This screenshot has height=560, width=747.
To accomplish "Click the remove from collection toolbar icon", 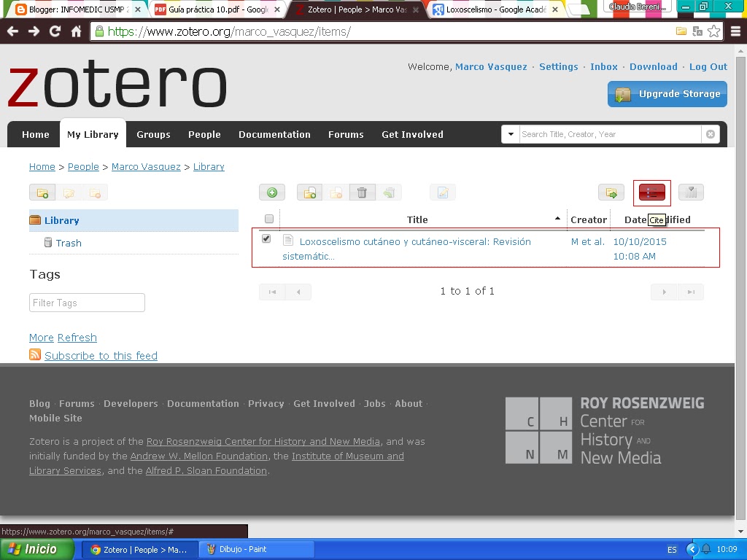I will coord(336,192).
